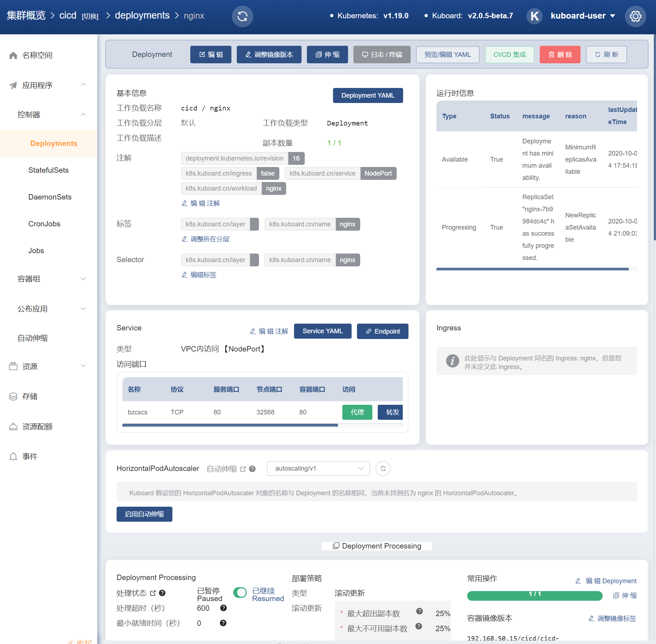The width and height of the screenshot is (656, 644).
Task: Click the cicd namespace breadcrumb
Action: click(x=68, y=15)
